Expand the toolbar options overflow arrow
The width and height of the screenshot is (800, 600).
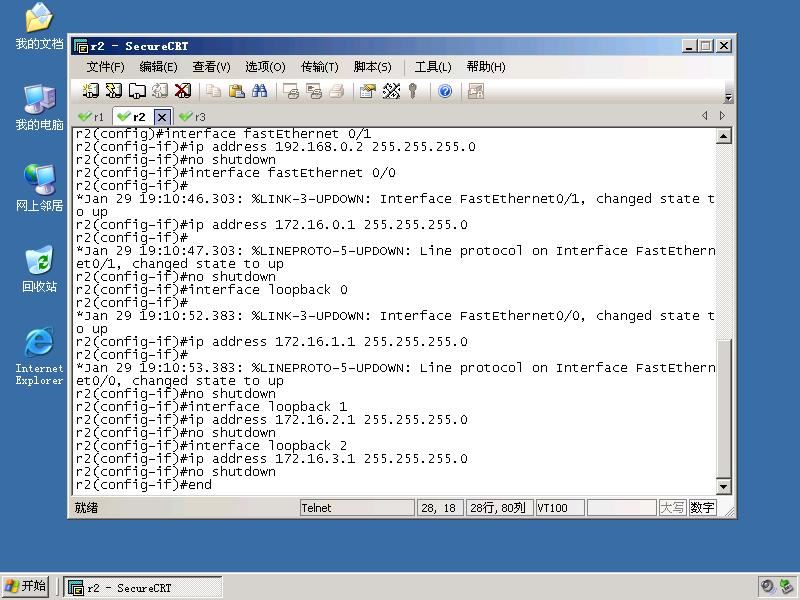[x=729, y=97]
